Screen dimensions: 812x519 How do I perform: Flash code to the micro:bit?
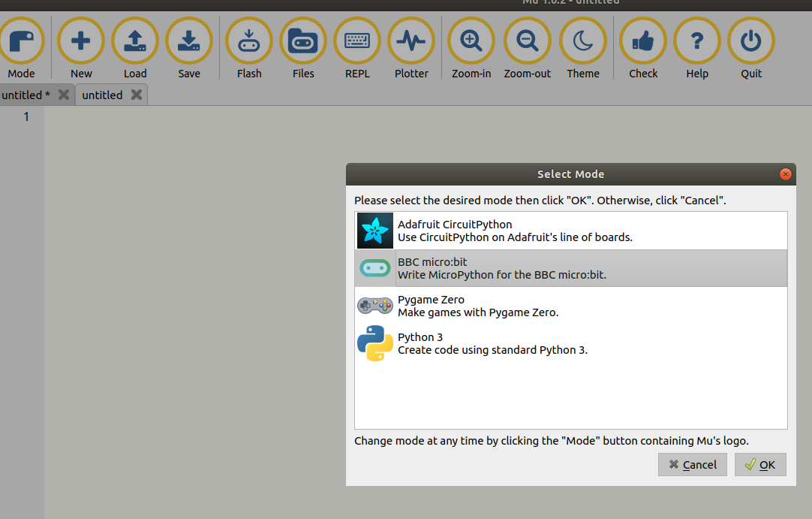[249, 48]
